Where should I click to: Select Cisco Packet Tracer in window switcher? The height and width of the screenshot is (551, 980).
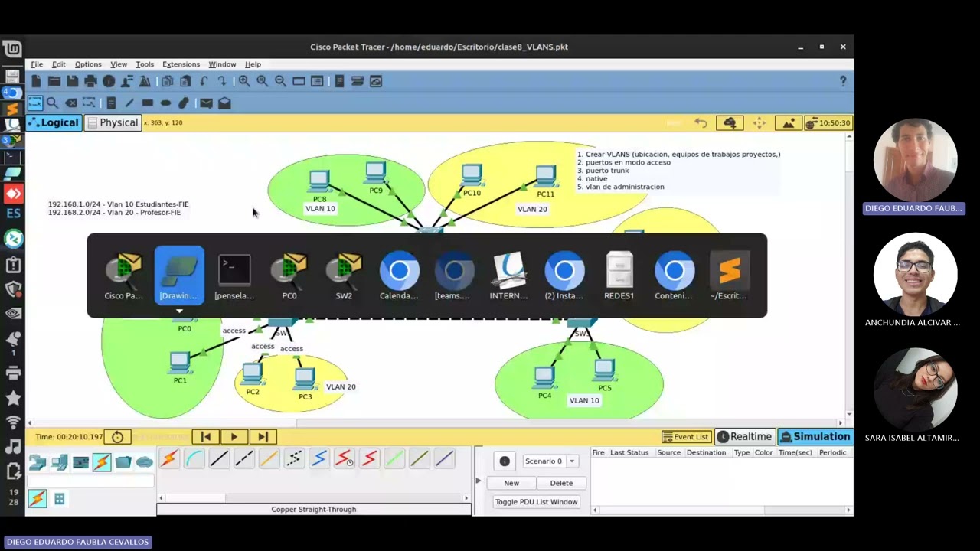[124, 275]
